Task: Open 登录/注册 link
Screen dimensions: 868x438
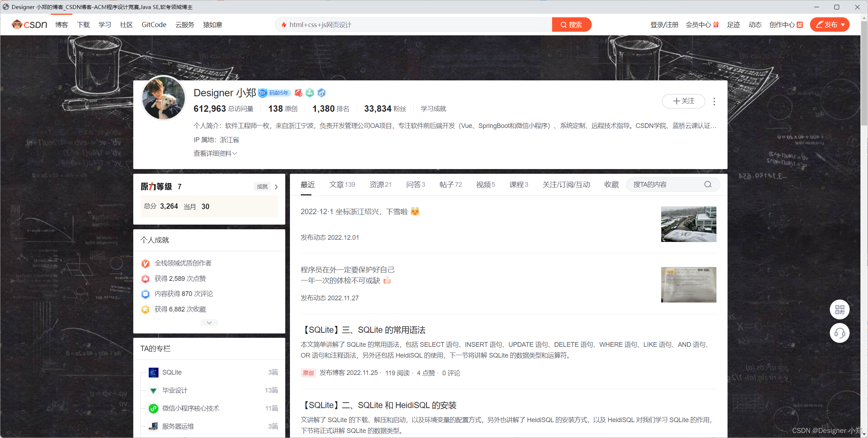Action: click(664, 25)
